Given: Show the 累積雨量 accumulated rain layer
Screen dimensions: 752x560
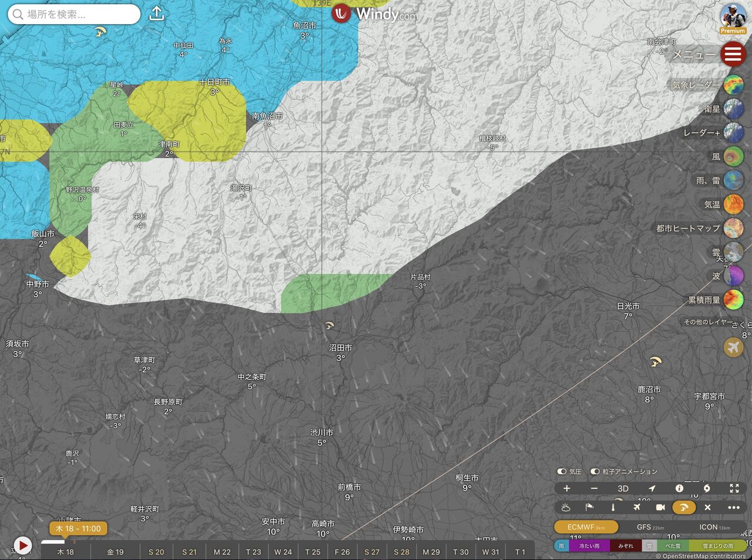Looking at the screenshot, I should tap(733, 300).
